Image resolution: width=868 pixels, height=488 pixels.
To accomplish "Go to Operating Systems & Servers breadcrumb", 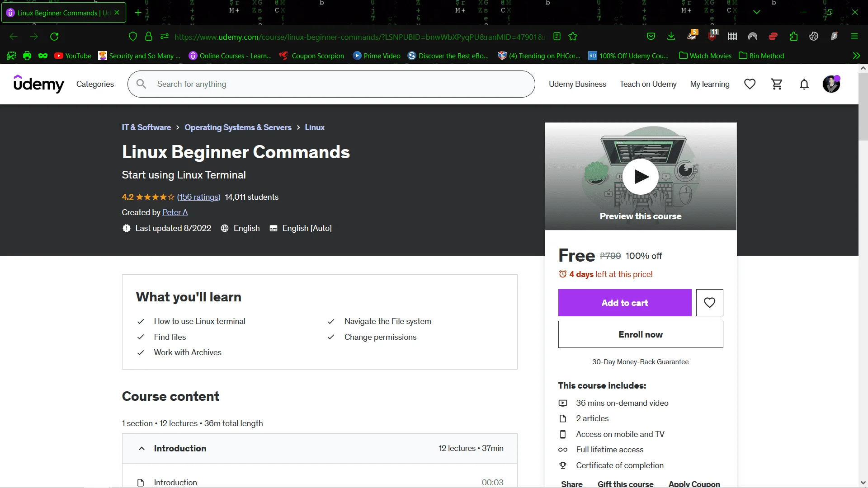I will click(238, 127).
